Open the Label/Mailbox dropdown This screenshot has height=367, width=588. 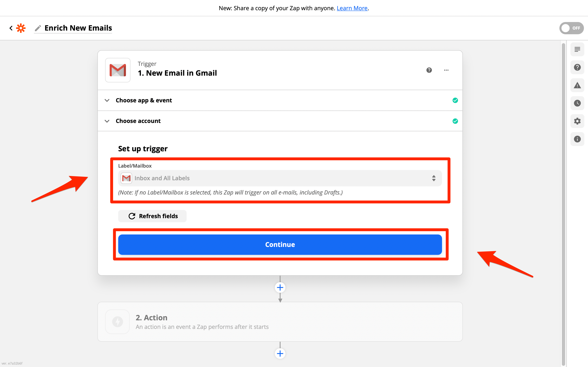coord(280,178)
